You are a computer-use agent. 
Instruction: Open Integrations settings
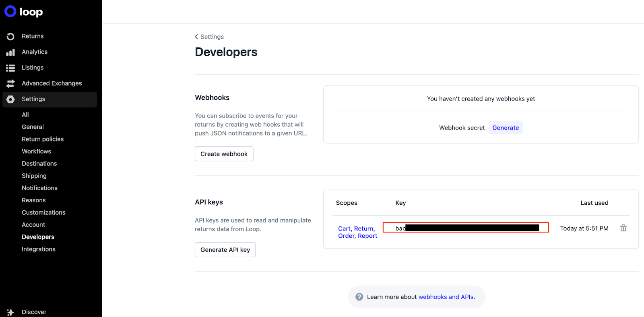tap(39, 249)
